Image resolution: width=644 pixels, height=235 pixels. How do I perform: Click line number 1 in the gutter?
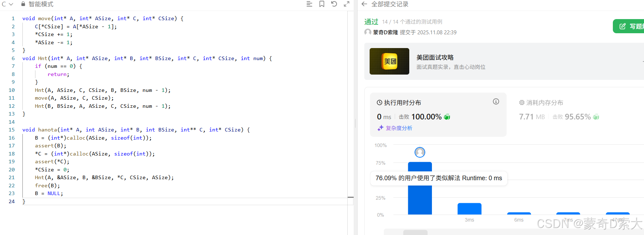coord(13,18)
